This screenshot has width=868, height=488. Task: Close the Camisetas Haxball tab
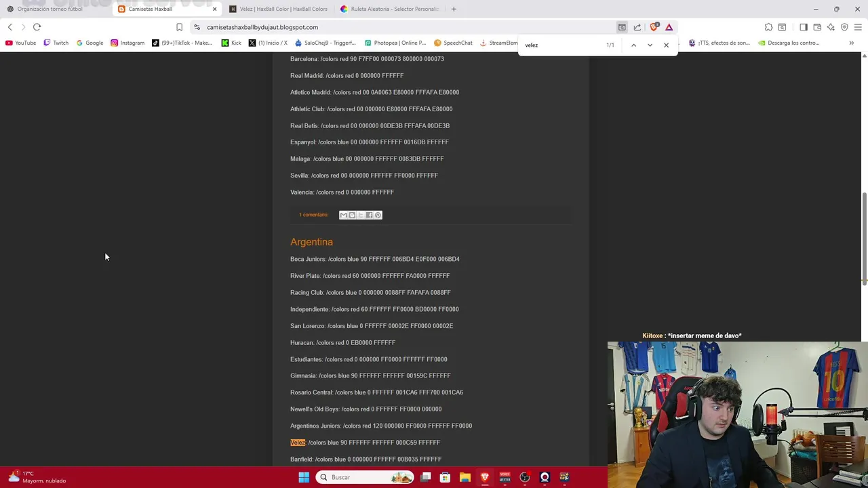[x=214, y=9]
